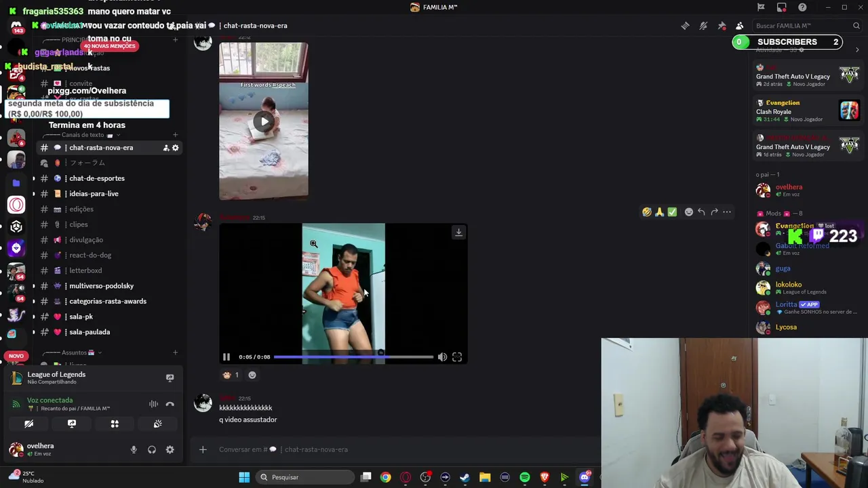
Task: Add monkey emoji reaction to video
Action: click(x=231, y=375)
